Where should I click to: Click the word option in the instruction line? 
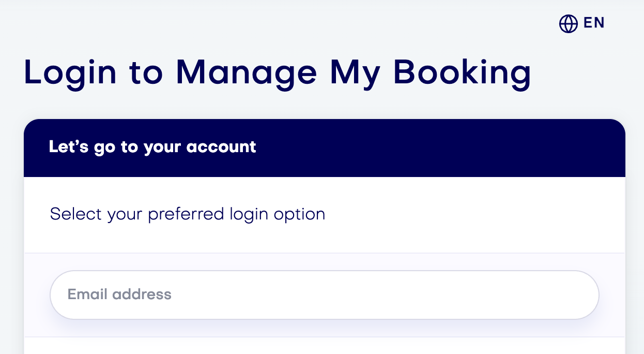point(300,214)
